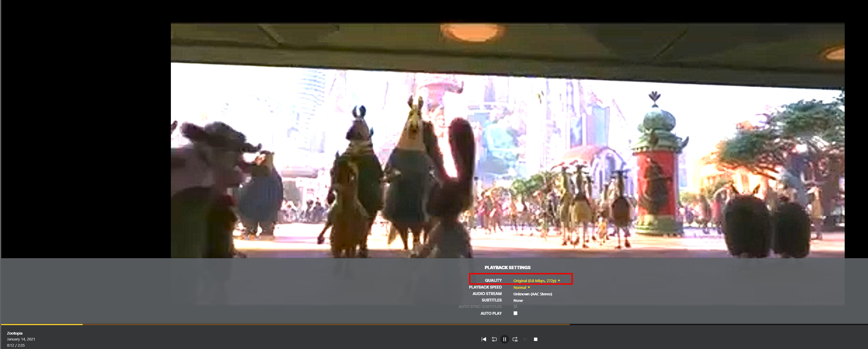Screen dimensions: 868x349
Task: Click the video frame to toggle playback
Action: point(507,140)
